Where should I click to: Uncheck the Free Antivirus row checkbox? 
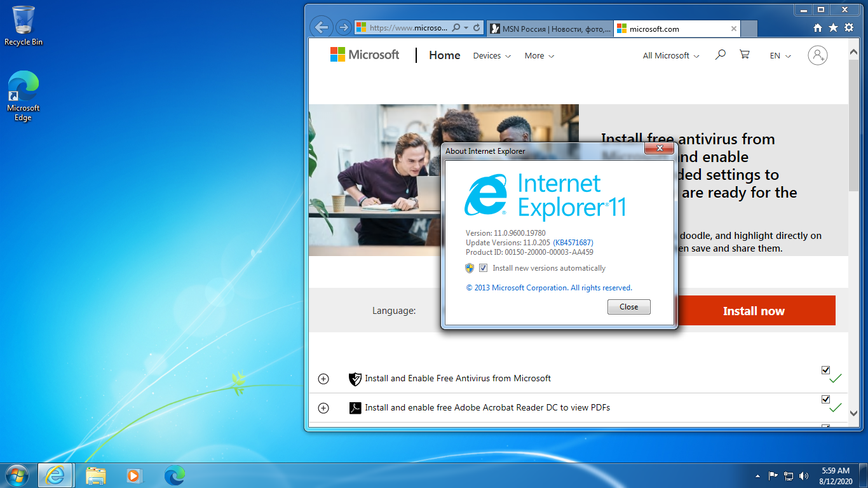(825, 370)
